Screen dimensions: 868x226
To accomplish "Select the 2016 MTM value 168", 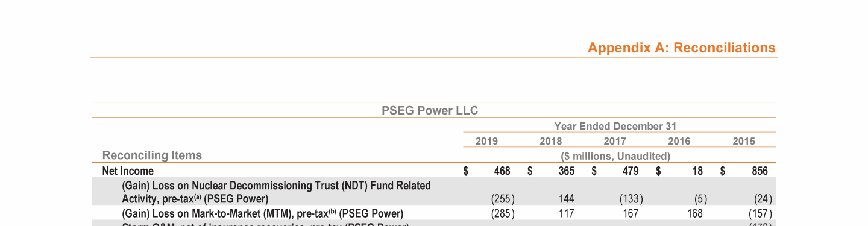I will (695, 213).
